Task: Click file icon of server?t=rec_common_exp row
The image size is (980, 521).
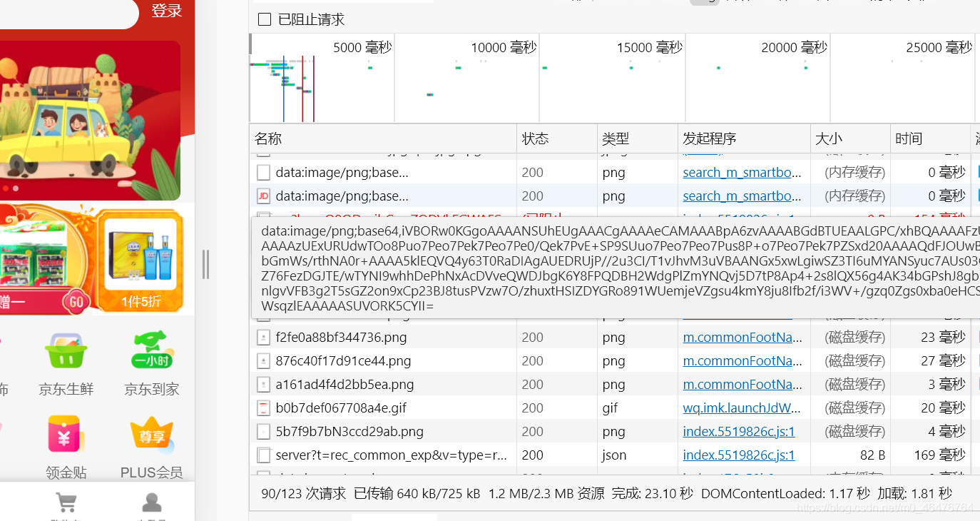Action: (264, 455)
